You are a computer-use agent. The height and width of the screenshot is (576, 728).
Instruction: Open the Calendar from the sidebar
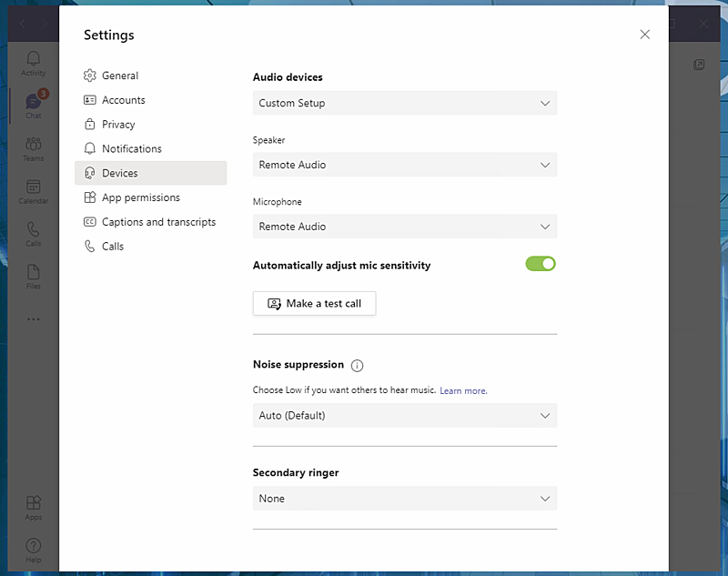pos(33,191)
